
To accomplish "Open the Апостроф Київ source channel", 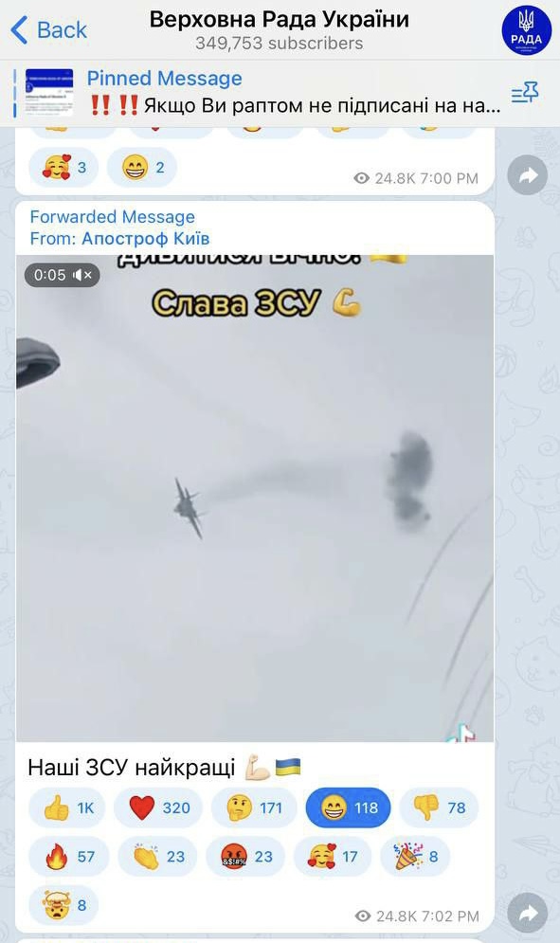I will [x=145, y=238].
